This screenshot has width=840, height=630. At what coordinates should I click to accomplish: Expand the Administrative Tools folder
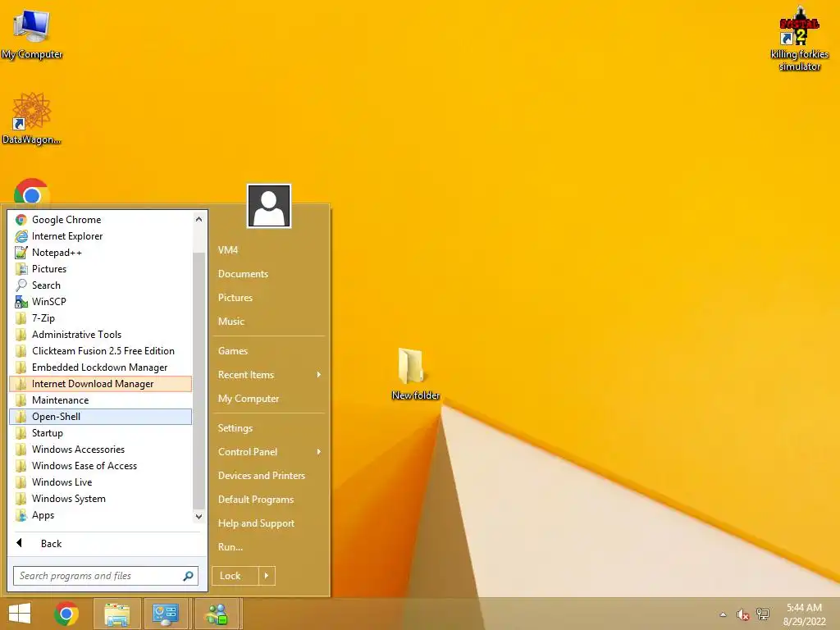(100, 335)
